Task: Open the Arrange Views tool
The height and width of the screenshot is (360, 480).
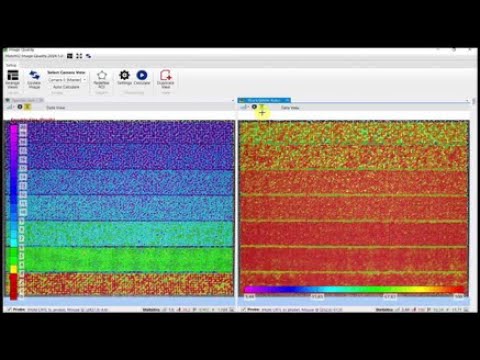Action: pyautogui.click(x=13, y=79)
